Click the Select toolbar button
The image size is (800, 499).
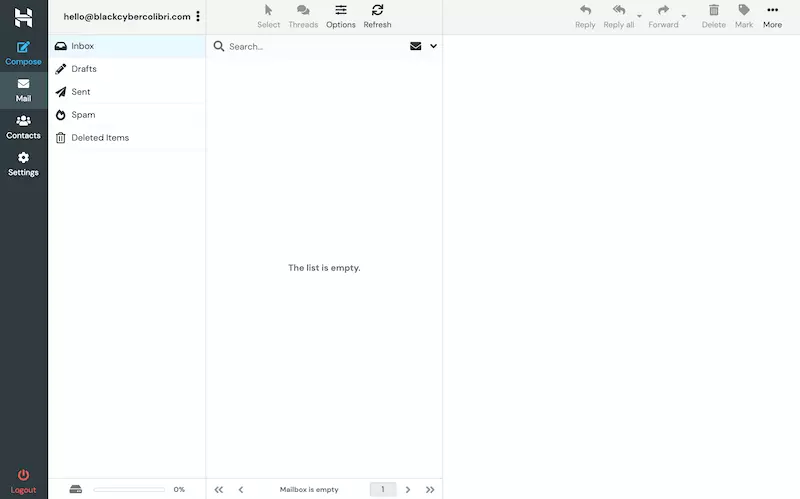click(x=268, y=17)
